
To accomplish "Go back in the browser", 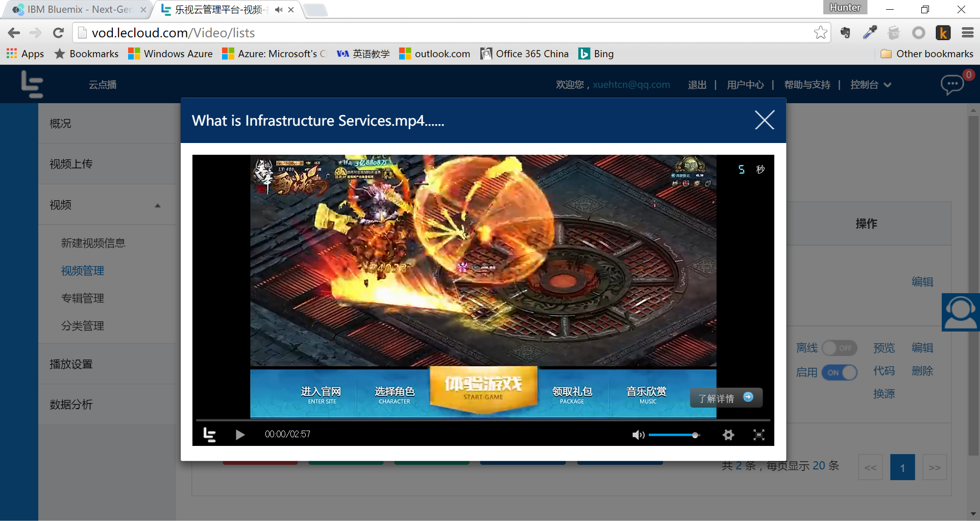I will pyautogui.click(x=14, y=33).
